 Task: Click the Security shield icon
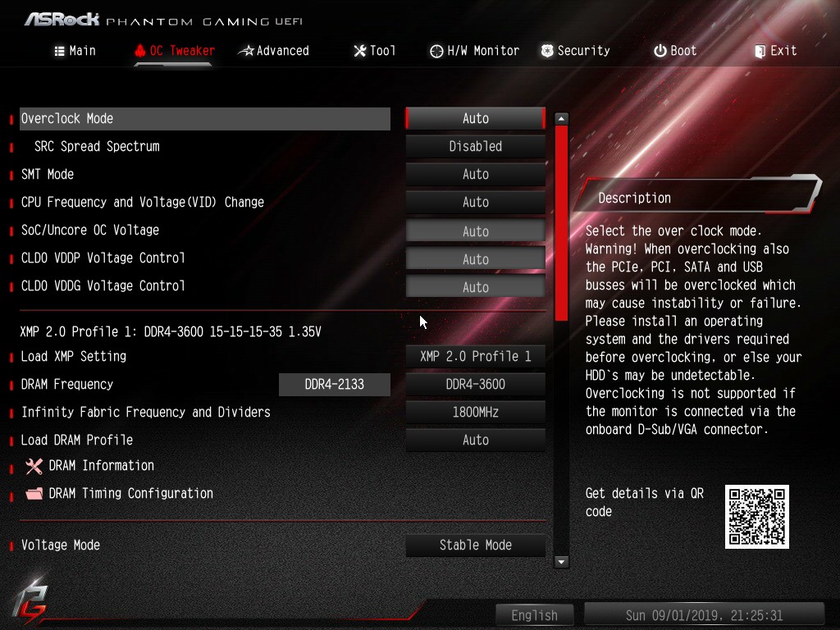click(547, 51)
